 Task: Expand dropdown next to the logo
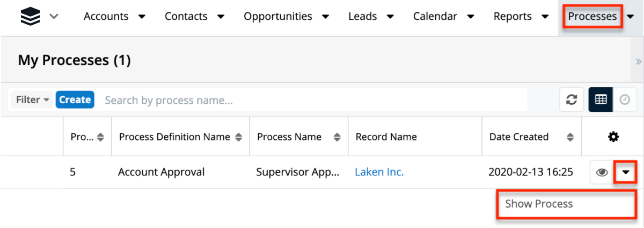coord(54,17)
